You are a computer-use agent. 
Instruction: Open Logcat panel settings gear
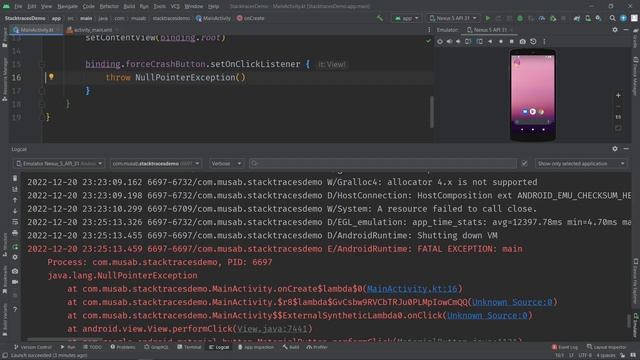[615, 149]
